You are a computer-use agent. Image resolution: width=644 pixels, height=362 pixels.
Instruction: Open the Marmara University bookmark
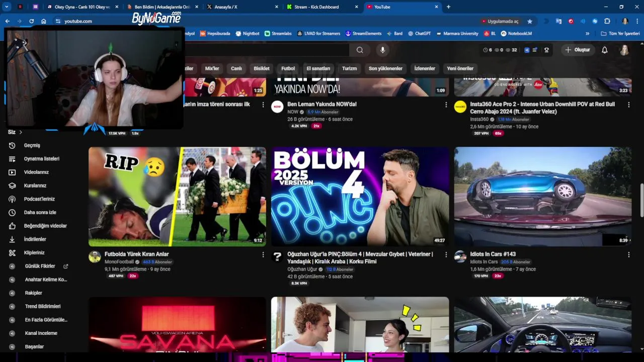click(x=457, y=34)
